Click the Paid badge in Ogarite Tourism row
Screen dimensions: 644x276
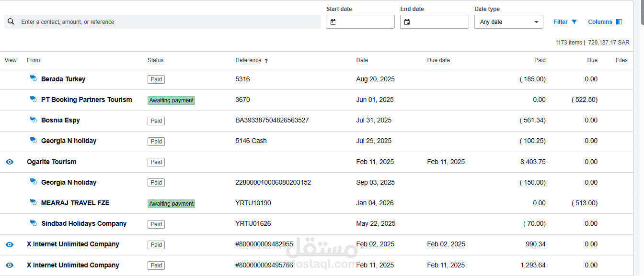(156, 162)
